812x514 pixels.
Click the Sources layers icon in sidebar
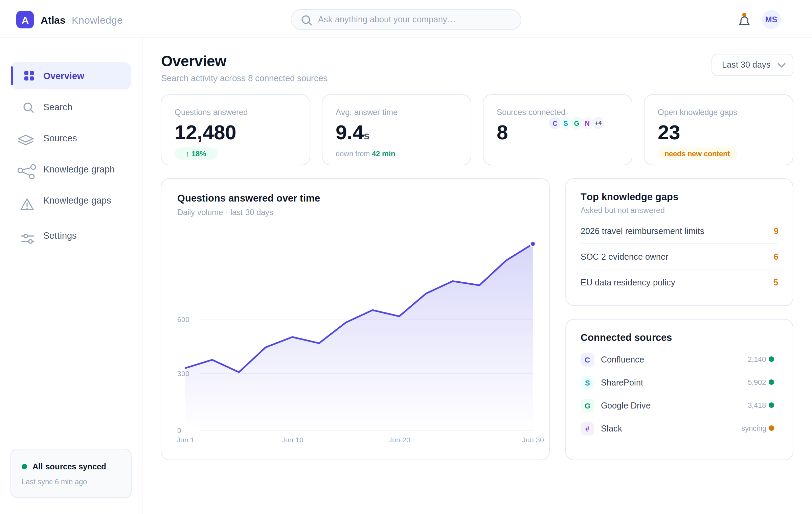(26, 140)
